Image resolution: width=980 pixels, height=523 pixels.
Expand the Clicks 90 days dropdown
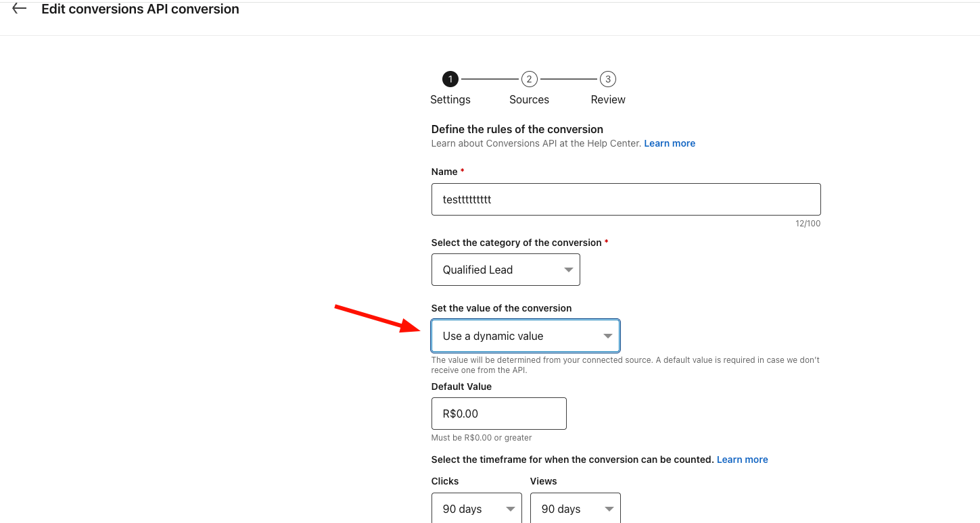click(476, 509)
